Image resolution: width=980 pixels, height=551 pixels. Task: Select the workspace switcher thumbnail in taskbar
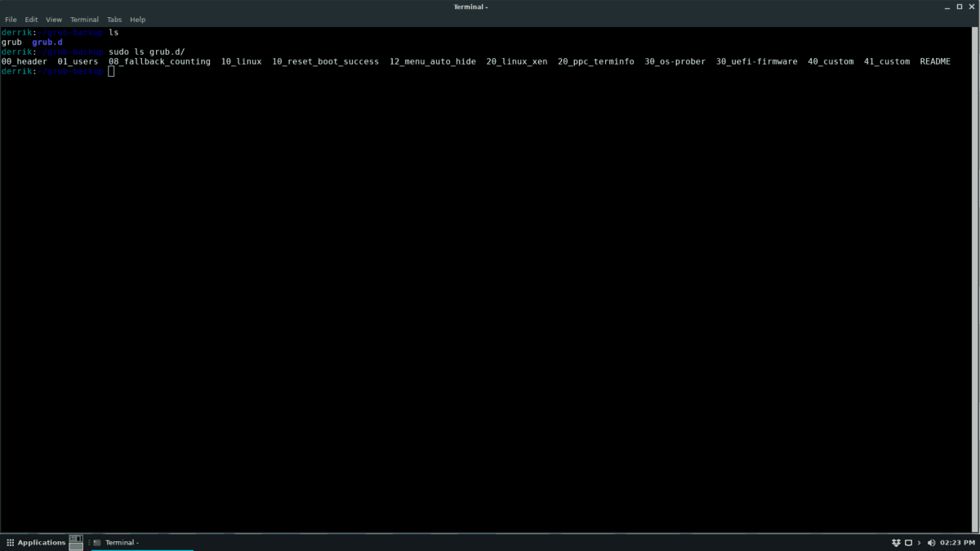[x=76, y=541]
